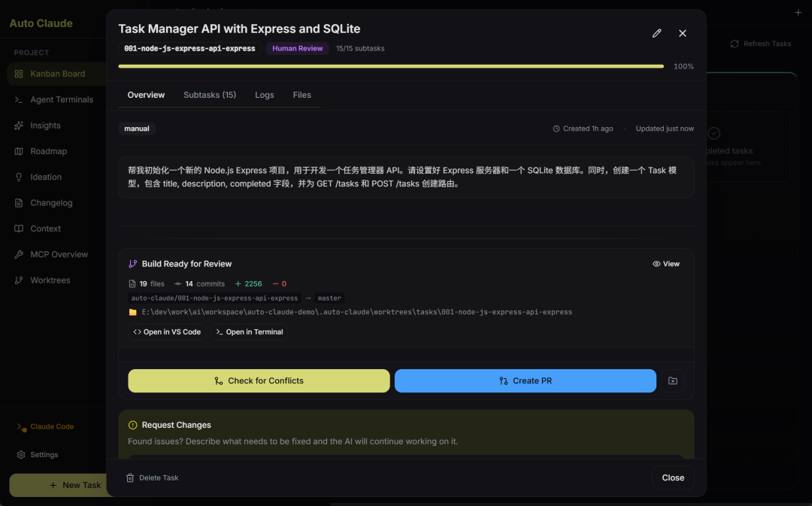This screenshot has width=812, height=506.
Task: Click the auto-claude branch name label
Action: pyautogui.click(x=214, y=298)
